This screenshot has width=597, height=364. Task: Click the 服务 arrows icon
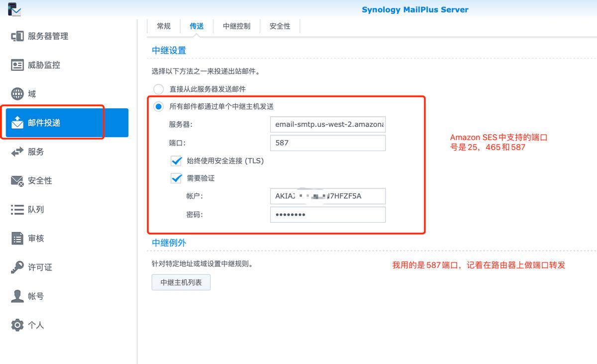pyautogui.click(x=17, y=152)
